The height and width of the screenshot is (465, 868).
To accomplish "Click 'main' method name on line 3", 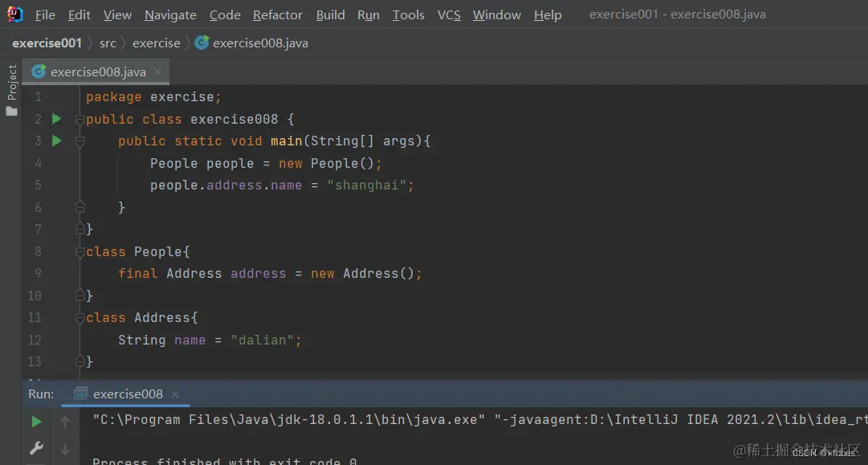I will tap(286, 141).
